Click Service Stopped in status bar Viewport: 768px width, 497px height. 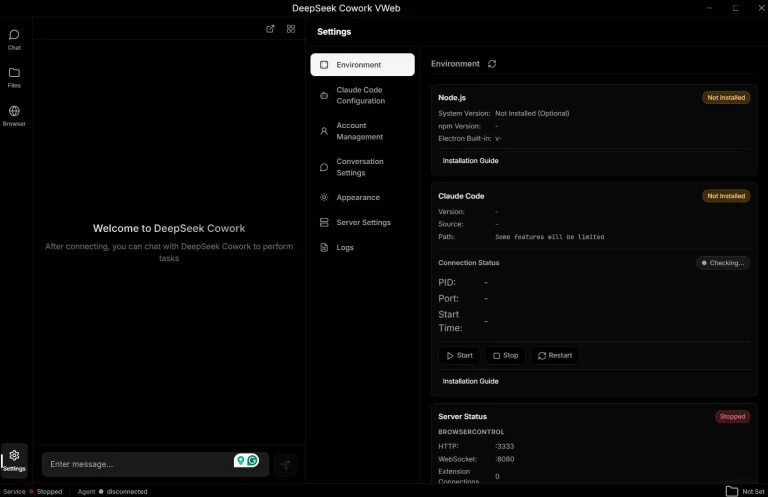33,492
